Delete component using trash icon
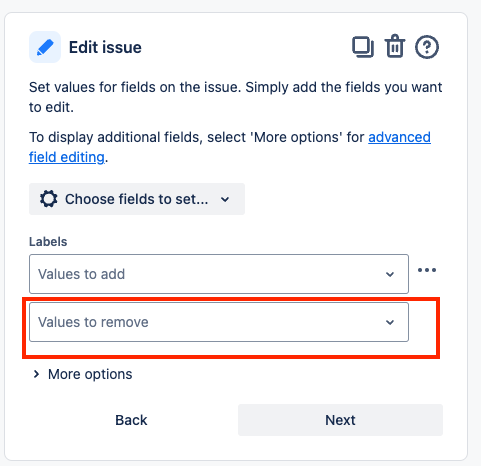 coord(395,46)
